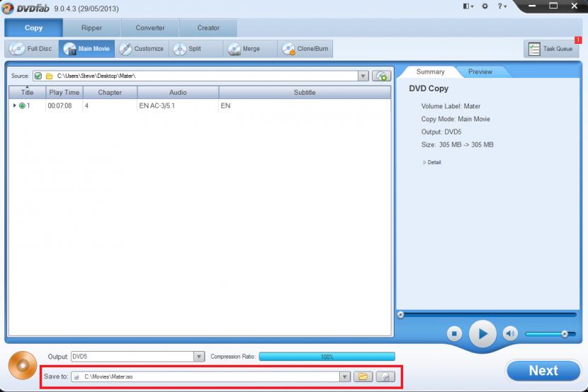
Task: Open the Task Queue
Action: click(x=550, y=49)
